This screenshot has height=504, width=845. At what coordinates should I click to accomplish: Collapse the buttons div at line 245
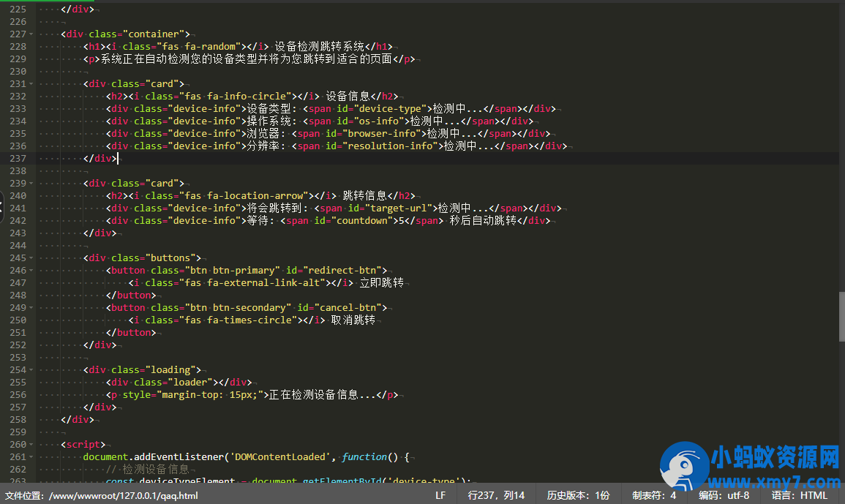coord(31,258)
